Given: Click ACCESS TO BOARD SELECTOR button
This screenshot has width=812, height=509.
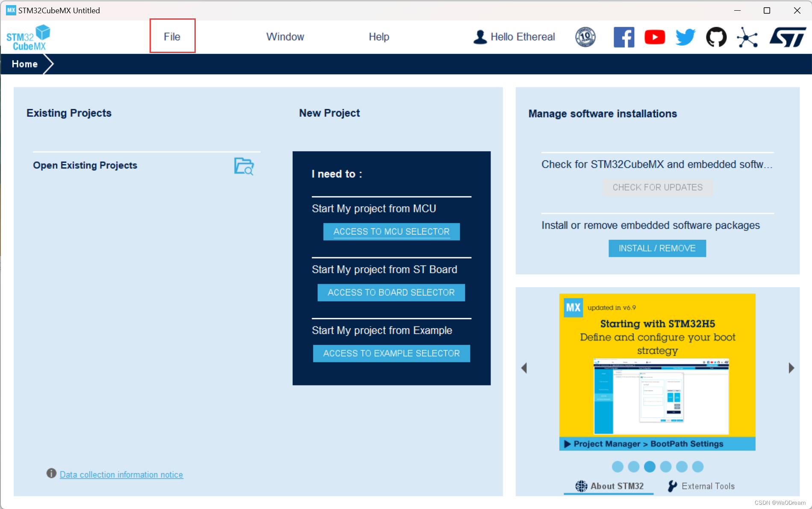Looking at the screenshot, I should [391, 293].
